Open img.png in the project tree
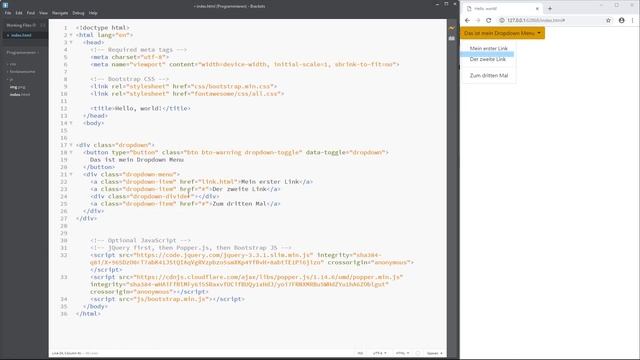This screenshot has width=640, height=360. click(18, 87)
